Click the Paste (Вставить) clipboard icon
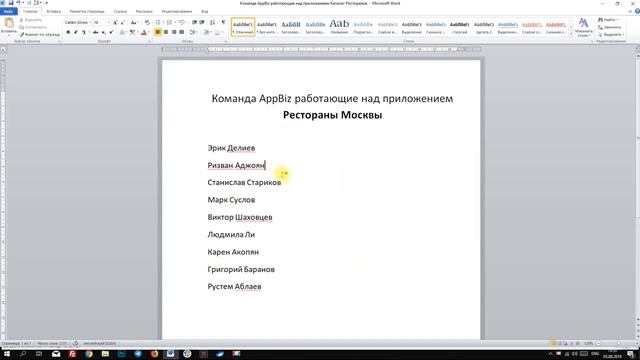 point(9,23)
